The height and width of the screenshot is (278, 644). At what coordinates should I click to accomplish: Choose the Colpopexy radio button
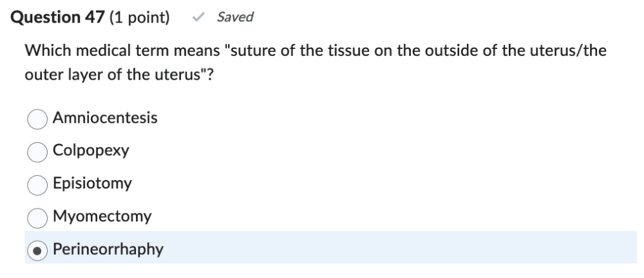point(37,151)
